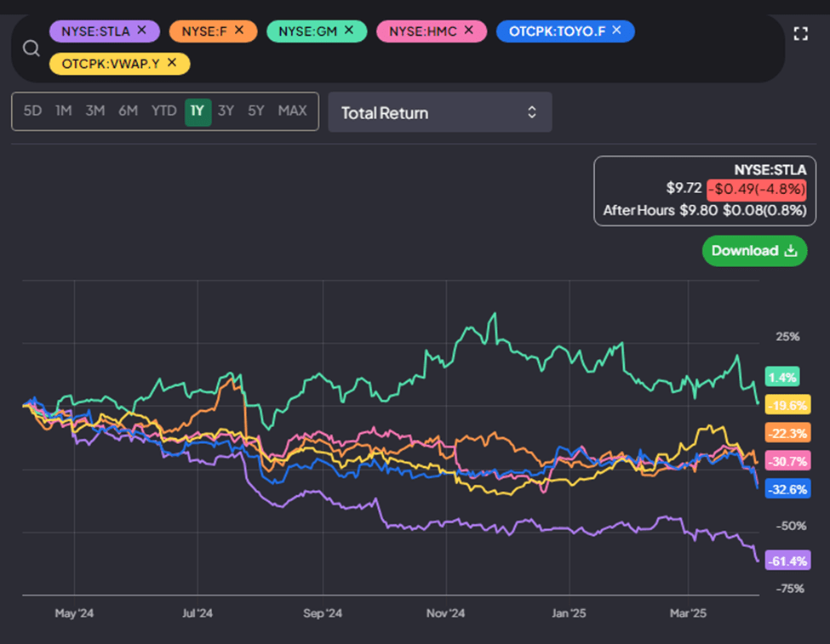The image size is (830, 644).
Task: Switch to the MAX time range
Action: [292, 111]
